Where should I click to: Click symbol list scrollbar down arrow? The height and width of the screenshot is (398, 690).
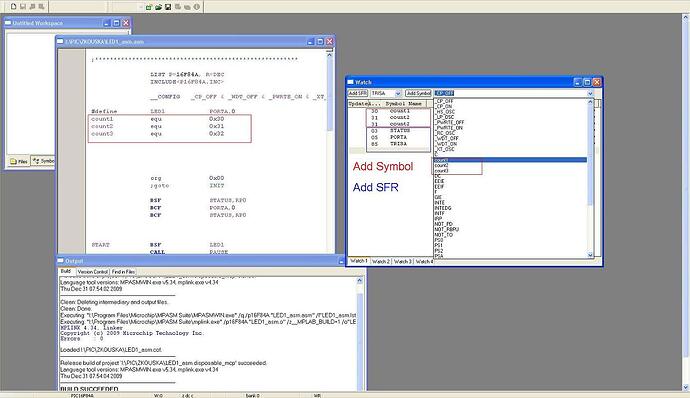(591, 254)
